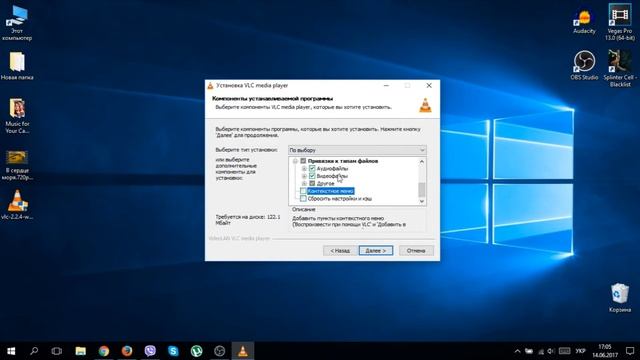The image size is (640, 360).
Task: Open OBS Studio from the taskbar
Action: click(x=220, y=351)
